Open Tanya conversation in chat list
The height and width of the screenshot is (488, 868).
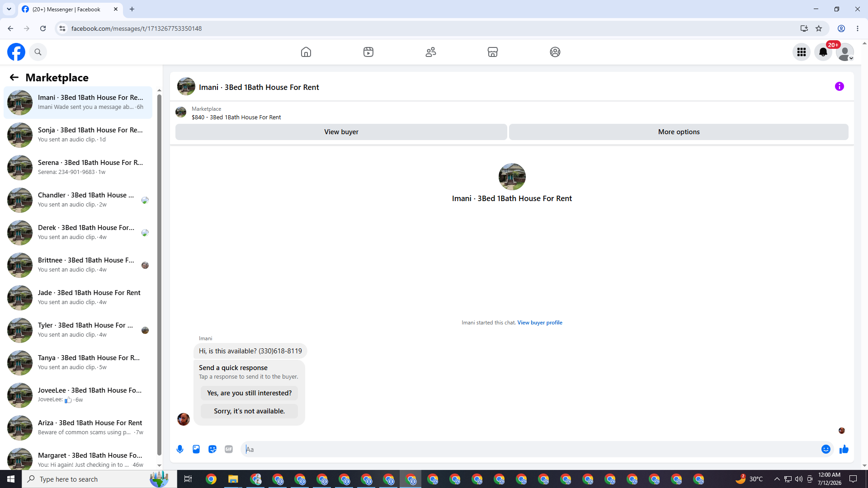pos(78,363)
